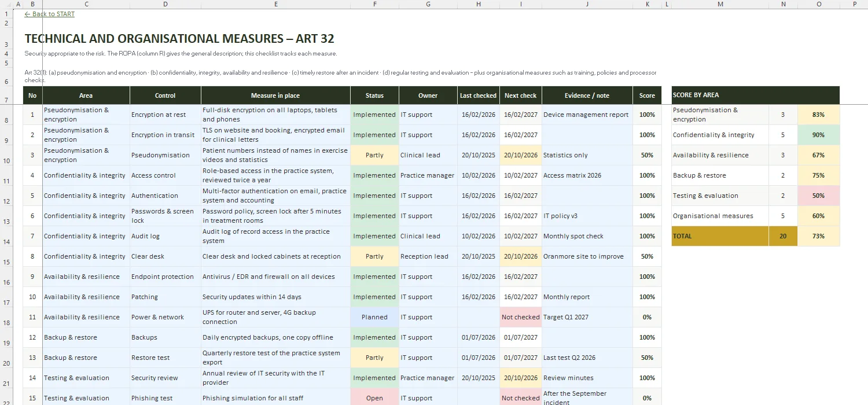Viewport: 868px width, 405px height.
Task: Select 'Security updates within 14 days' measure
Action: 275,297
